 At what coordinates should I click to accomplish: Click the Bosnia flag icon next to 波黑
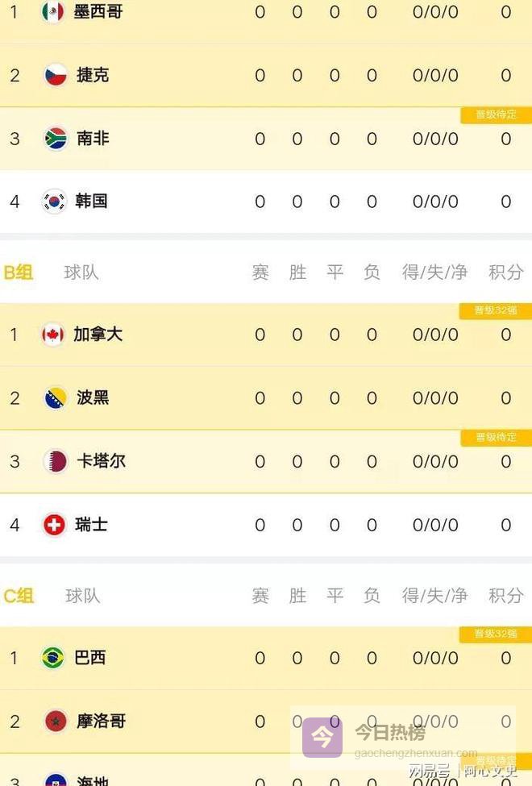(55, 397)
